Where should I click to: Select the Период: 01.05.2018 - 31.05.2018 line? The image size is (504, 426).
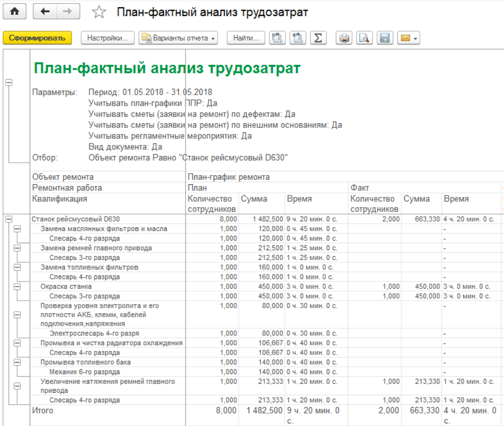150,92
